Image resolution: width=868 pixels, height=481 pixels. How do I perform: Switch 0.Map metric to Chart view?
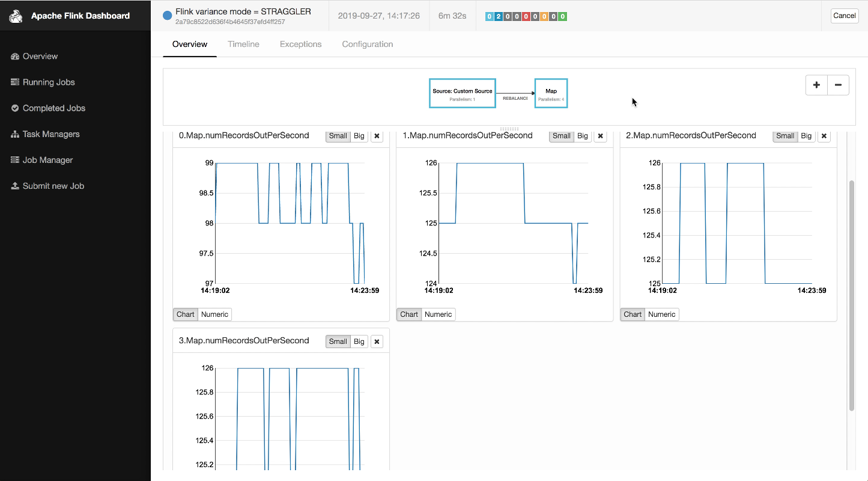(186, 314)
